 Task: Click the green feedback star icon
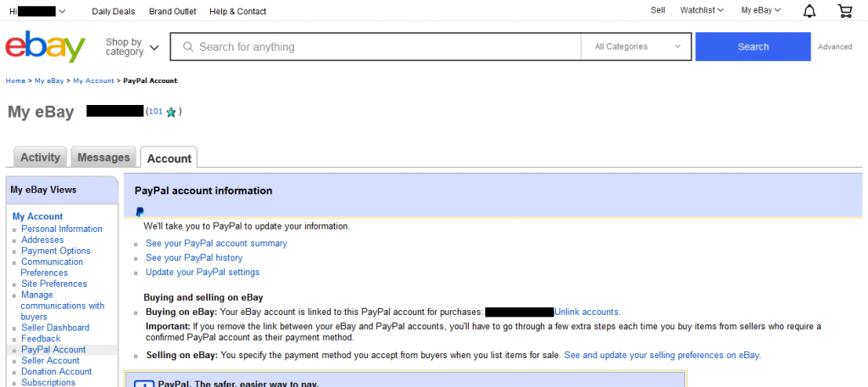[171, 112]
